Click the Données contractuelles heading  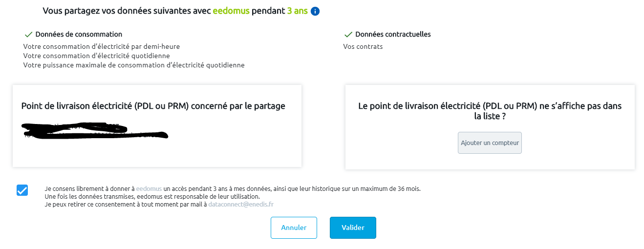click(393, 35)
